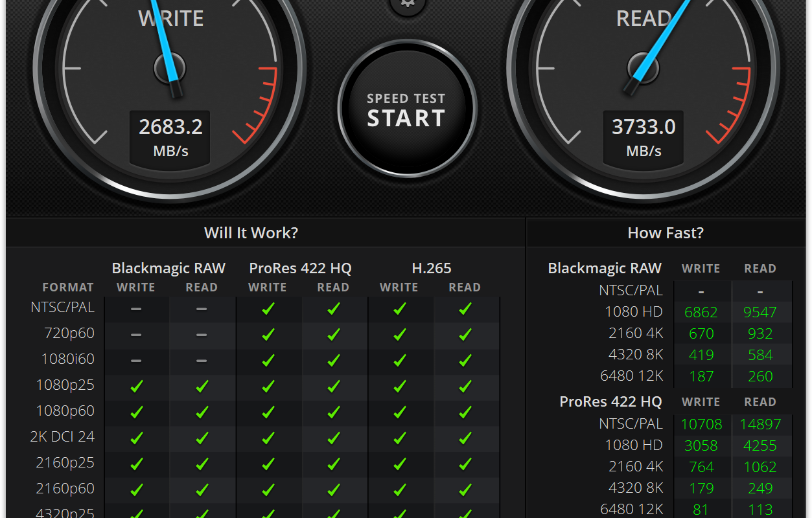
Task: Click the 187 write value
Action: (x=702, y=376)
